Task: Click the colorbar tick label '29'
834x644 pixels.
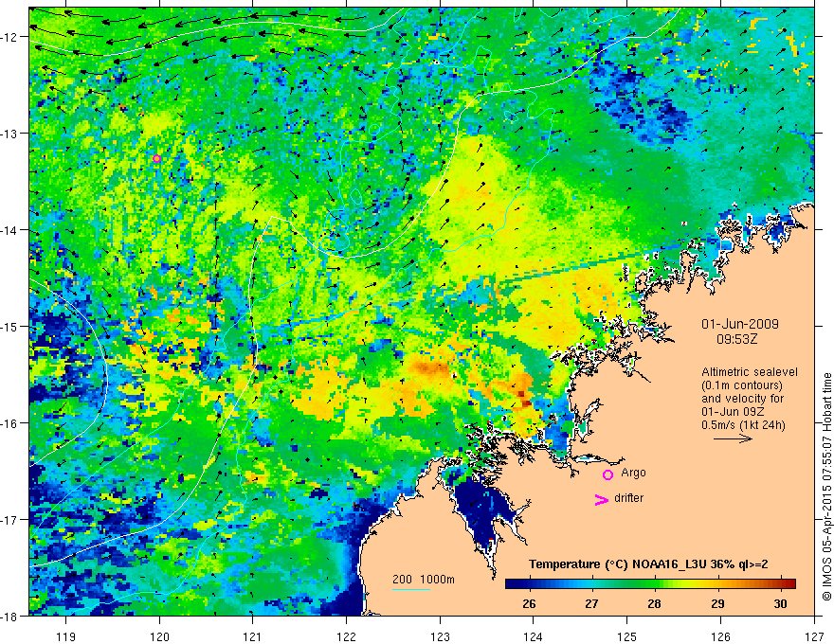Action: pos(717,603)
